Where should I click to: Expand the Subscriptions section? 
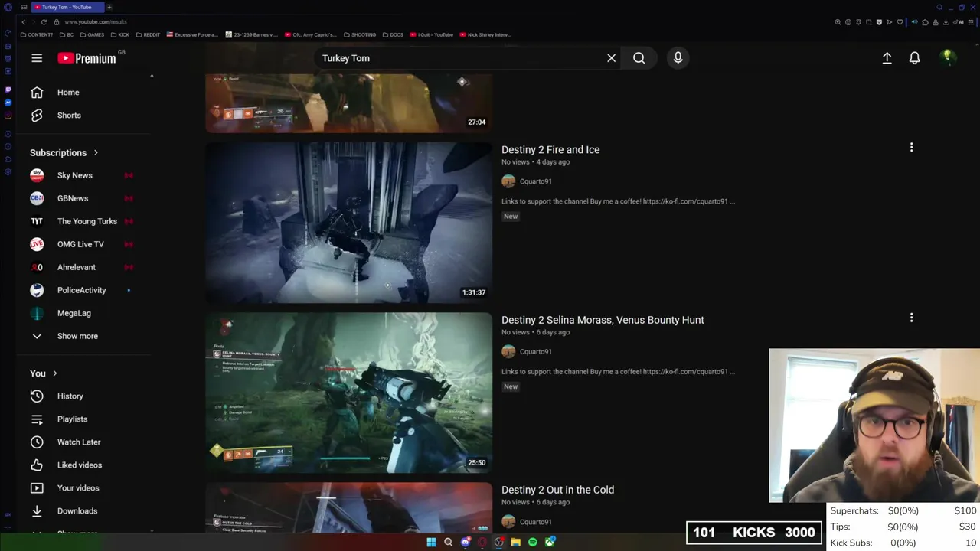click(x=64, y=152)
